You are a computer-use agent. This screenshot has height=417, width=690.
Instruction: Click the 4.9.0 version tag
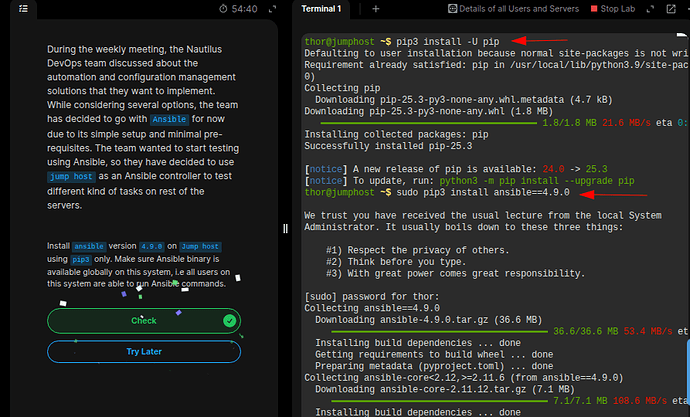click(x=152, y=246)
